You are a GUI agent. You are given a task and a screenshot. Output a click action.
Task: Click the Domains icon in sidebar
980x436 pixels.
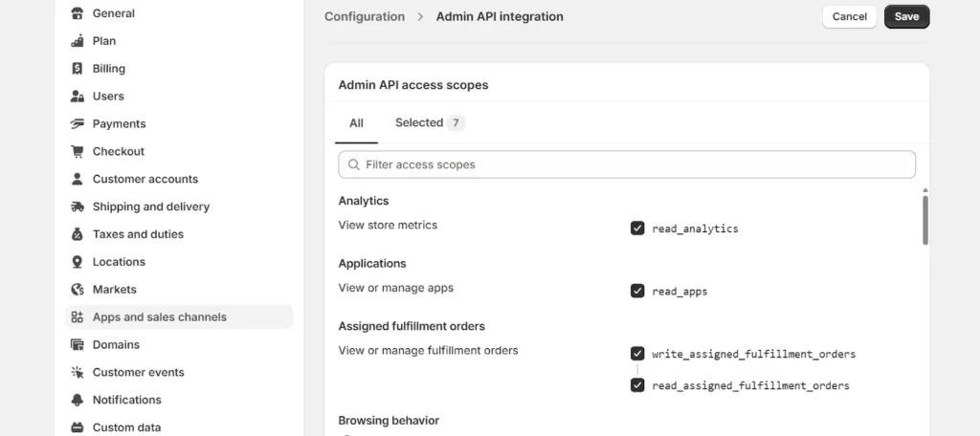coord(78,345)
